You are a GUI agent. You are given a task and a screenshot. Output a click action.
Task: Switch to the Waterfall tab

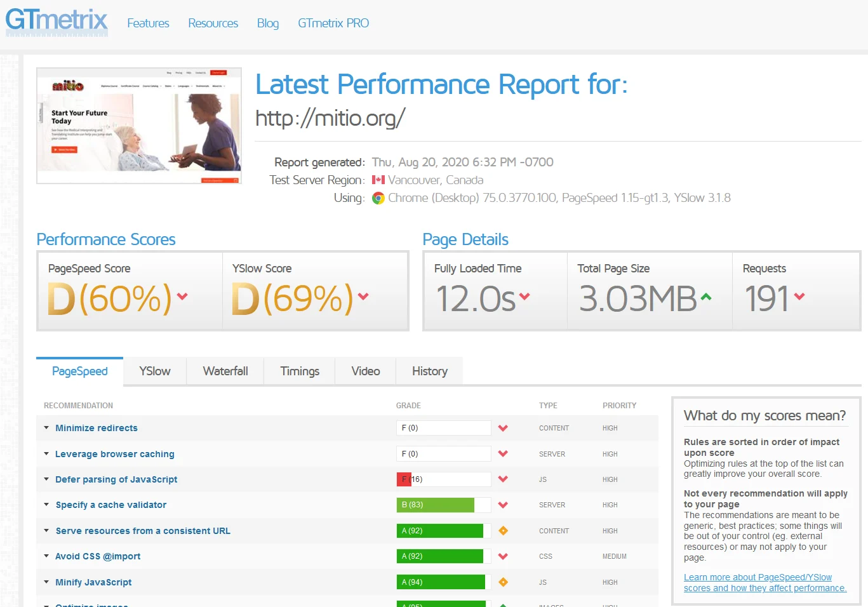pos(225,371)
